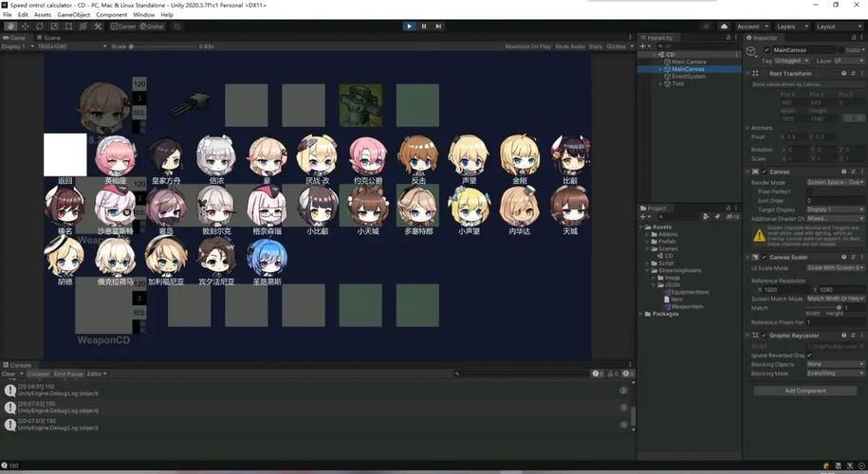Toggle MainCanvas active checkbox in Inspector

tap(766, 50)
